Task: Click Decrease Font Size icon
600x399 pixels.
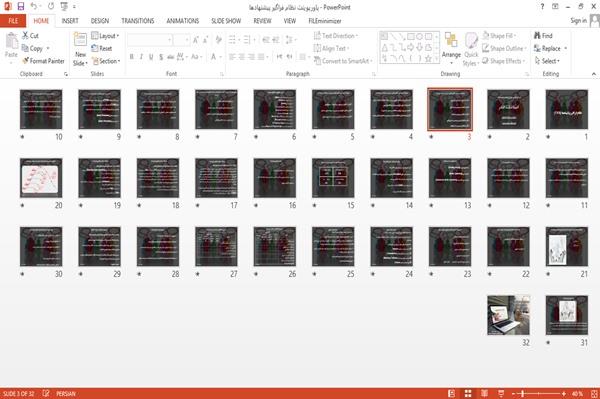Action: click(x=205, y=40)
